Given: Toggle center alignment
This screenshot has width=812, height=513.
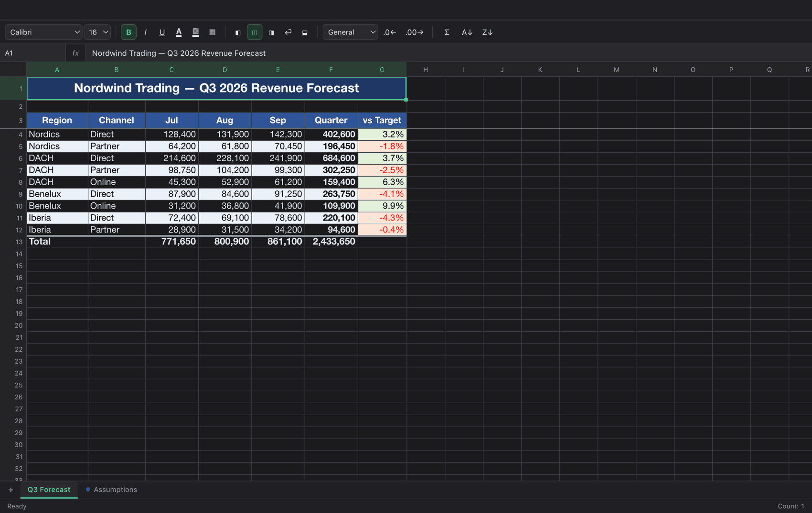Looking at the screenshot, I should coord(255,32).
